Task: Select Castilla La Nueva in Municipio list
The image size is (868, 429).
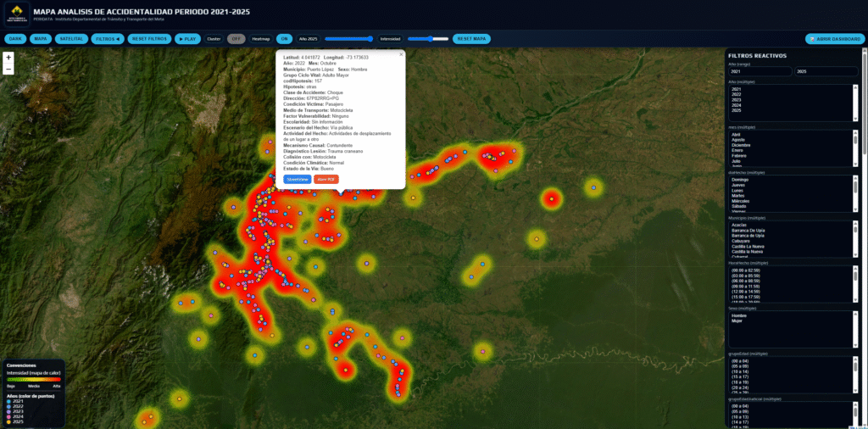Action: tap(791, 247)
